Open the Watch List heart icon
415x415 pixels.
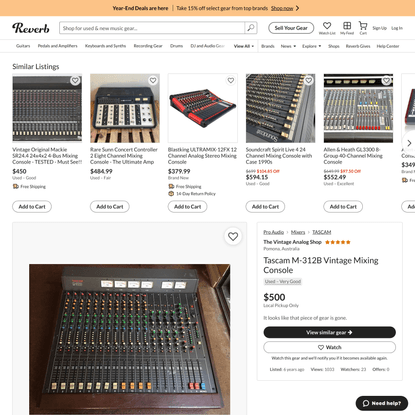[327, 26]
